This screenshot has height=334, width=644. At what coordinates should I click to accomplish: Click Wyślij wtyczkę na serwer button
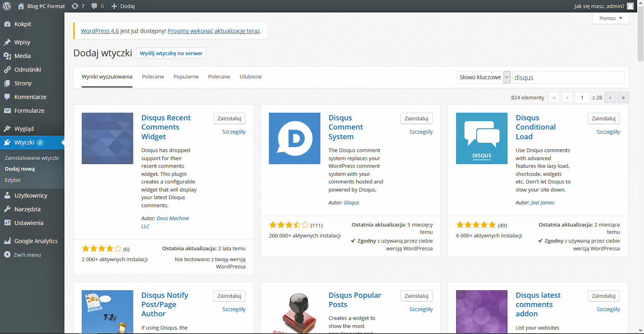tap(171, 53)
